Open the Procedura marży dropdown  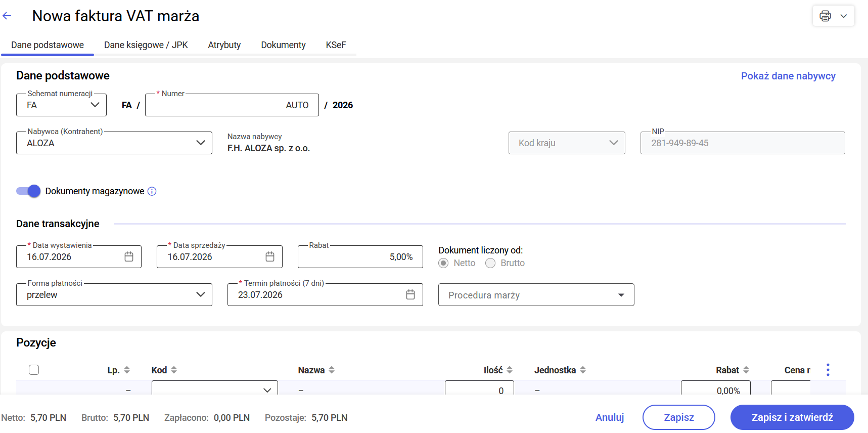coord(536,295)
